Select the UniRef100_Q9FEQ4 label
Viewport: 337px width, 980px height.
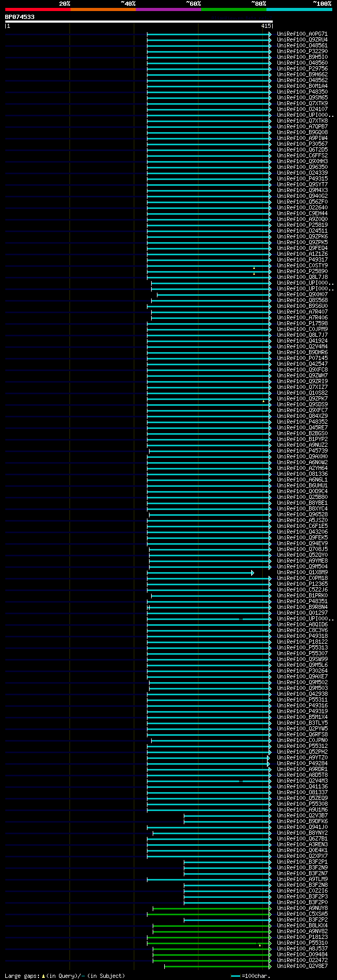click(302, 248)
